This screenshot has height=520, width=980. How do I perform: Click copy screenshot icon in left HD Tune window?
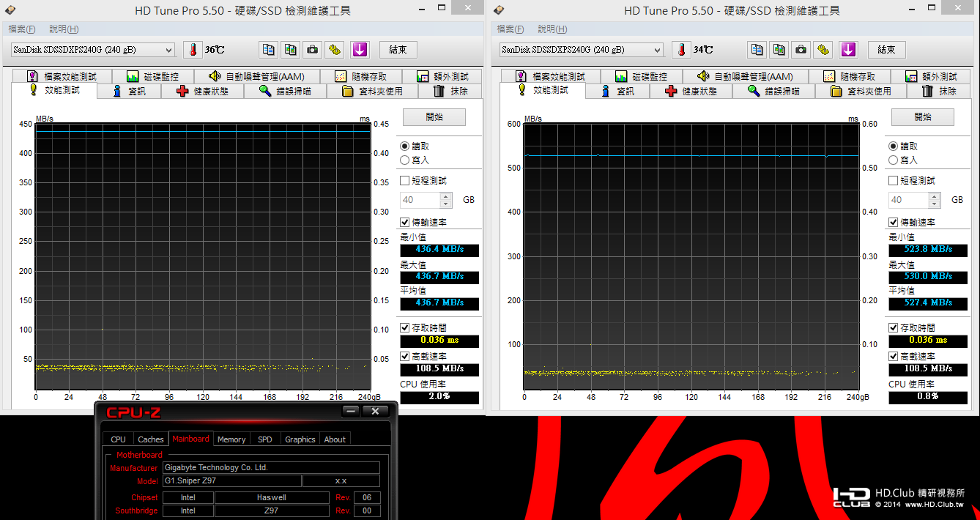[291, 50]
